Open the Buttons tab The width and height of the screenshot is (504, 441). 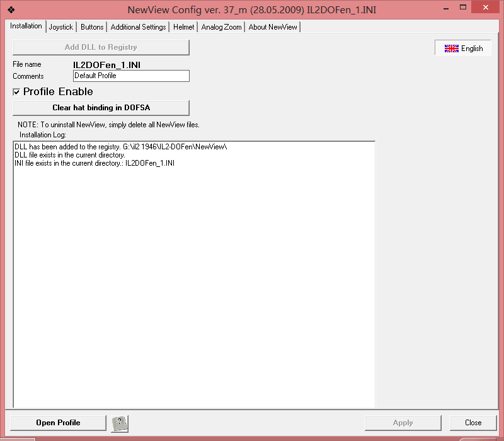pos(92,27)
